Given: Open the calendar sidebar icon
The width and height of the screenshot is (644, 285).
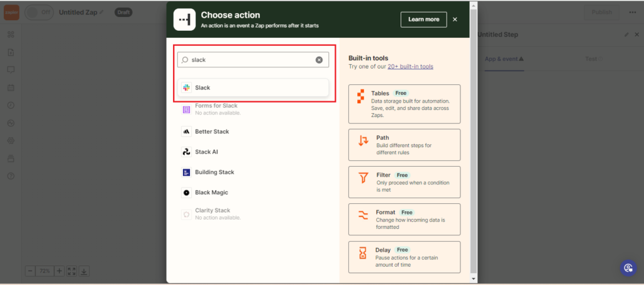Looking at the screenshot, I should (11, 87).
